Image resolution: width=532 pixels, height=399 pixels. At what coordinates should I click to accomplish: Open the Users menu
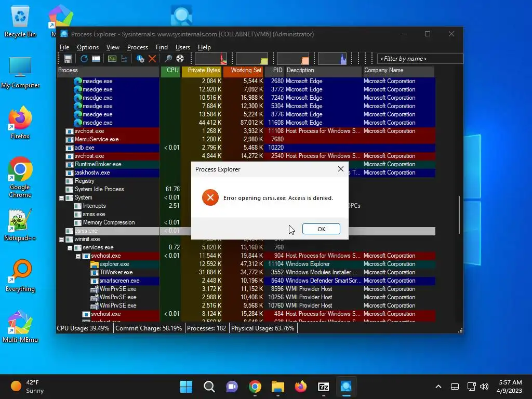(x=182, y=47)
